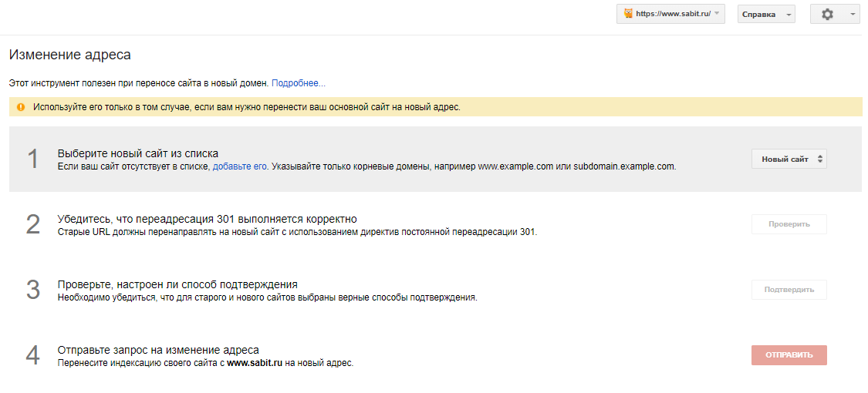Click the large step number 1
This screenshot has width=868, height=393.
tap(32, 159)
